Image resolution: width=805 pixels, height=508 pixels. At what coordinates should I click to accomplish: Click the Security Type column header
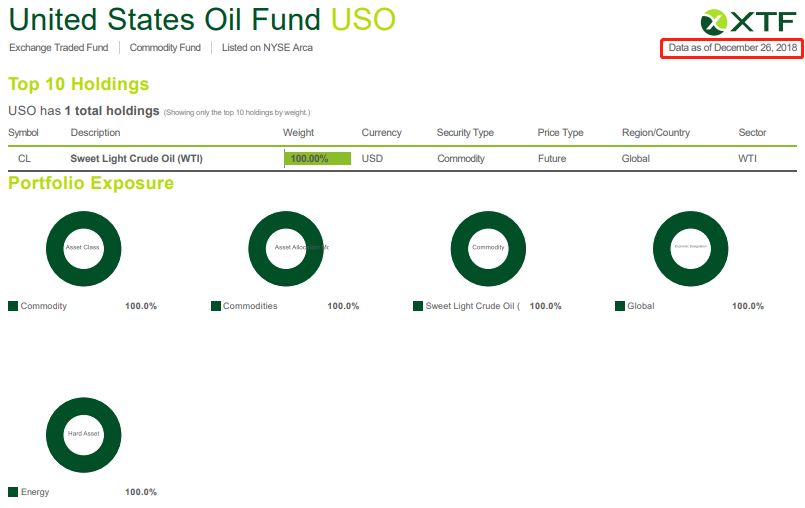point(465,133)
